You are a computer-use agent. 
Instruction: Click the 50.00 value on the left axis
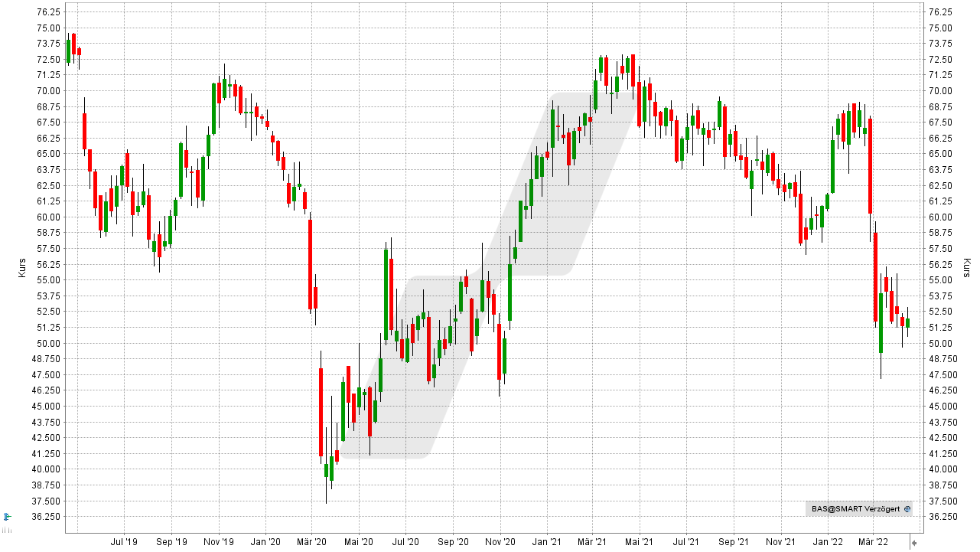[x=49, y=343]
